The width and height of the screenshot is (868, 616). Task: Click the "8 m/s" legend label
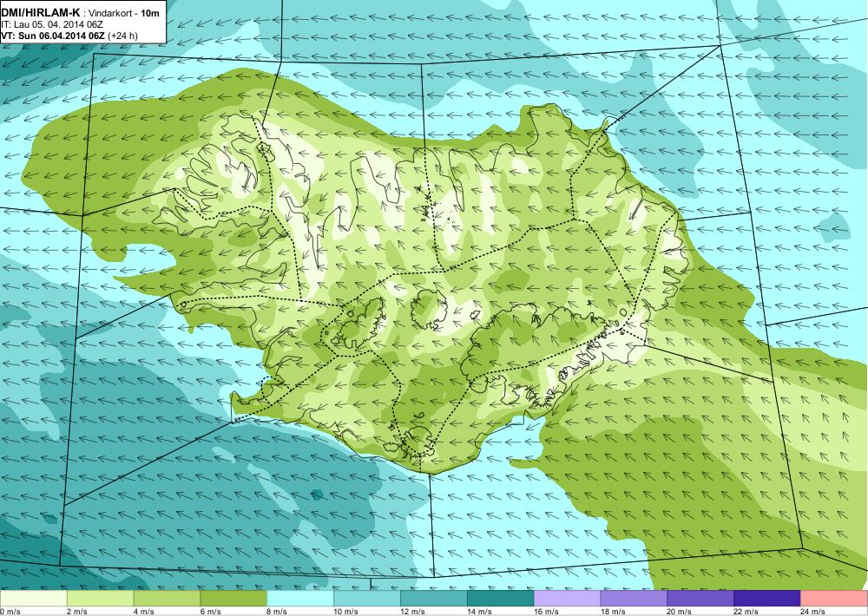coord(278,612)
